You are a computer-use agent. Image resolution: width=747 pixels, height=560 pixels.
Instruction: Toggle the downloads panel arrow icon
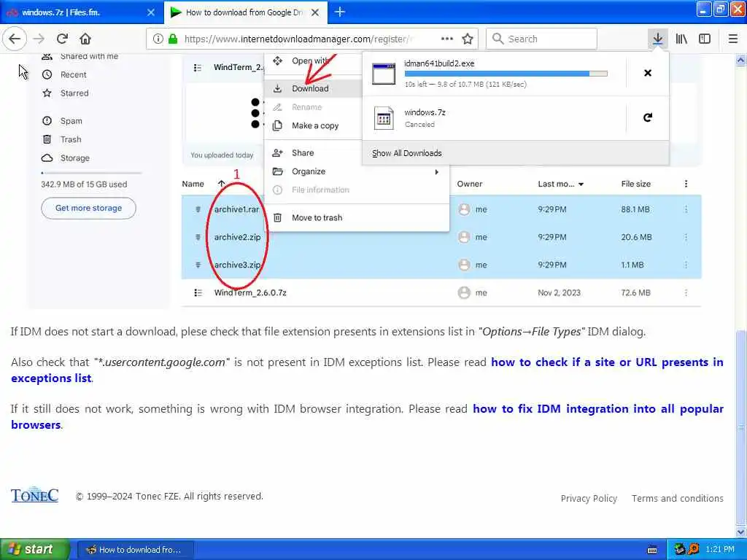click(x=657, y=39)
